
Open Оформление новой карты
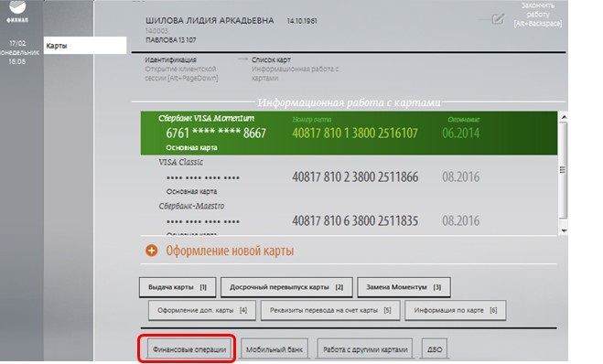pyautogui.click(x=230, y=251)
